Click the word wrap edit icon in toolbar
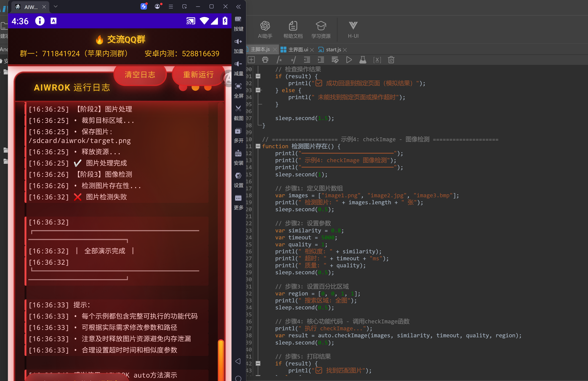This screenshot has height=381, width=588. pos(335,60)
